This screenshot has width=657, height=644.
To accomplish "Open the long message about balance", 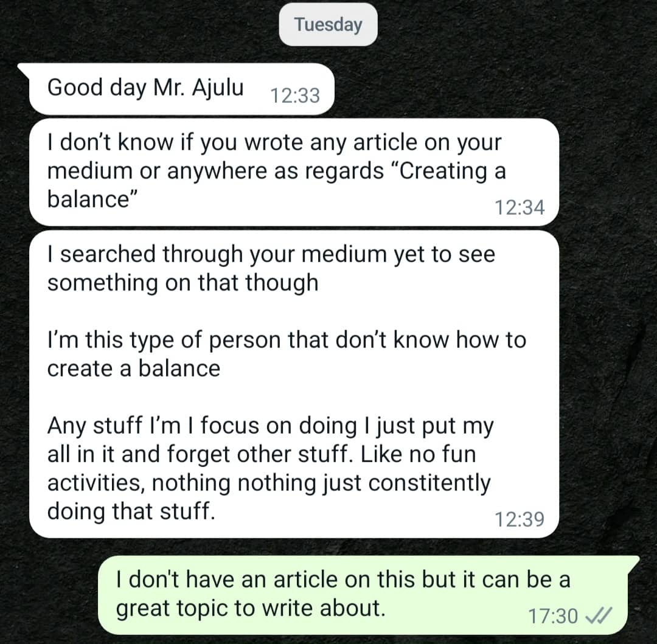I will (294, 384).
